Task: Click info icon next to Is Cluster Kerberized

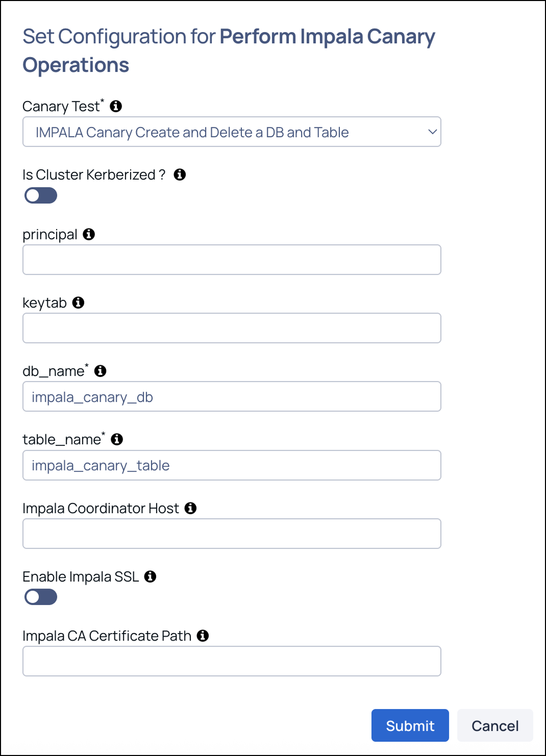Action: [x=180, y=174]
